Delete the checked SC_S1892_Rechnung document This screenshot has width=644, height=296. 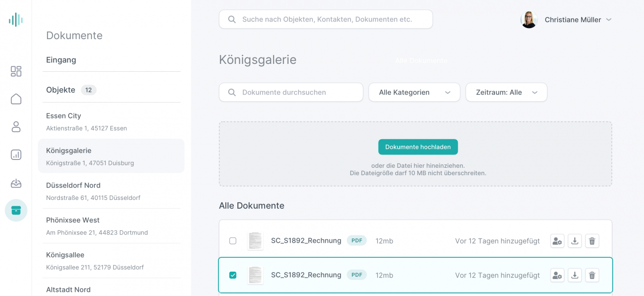(592, 275)
